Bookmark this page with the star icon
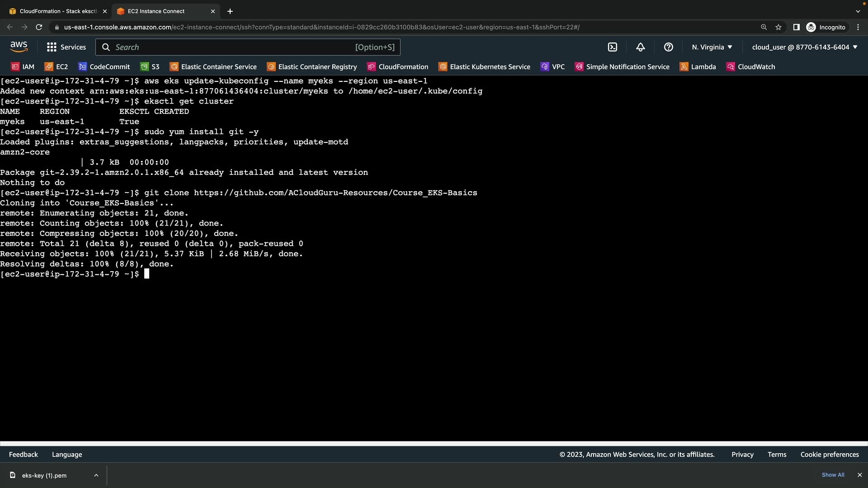The width and height of the screenshot is (868, 488). [x=778, y=27]
